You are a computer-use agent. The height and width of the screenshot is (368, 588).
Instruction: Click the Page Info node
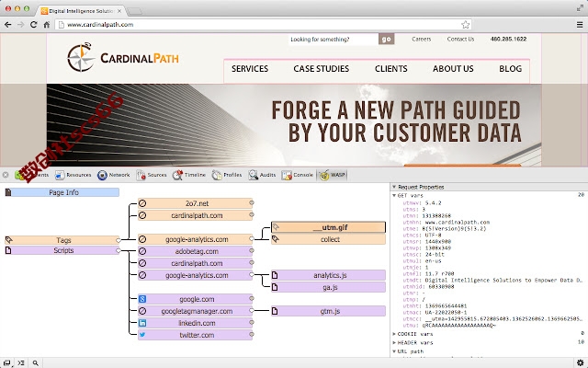tap(64, 192)
